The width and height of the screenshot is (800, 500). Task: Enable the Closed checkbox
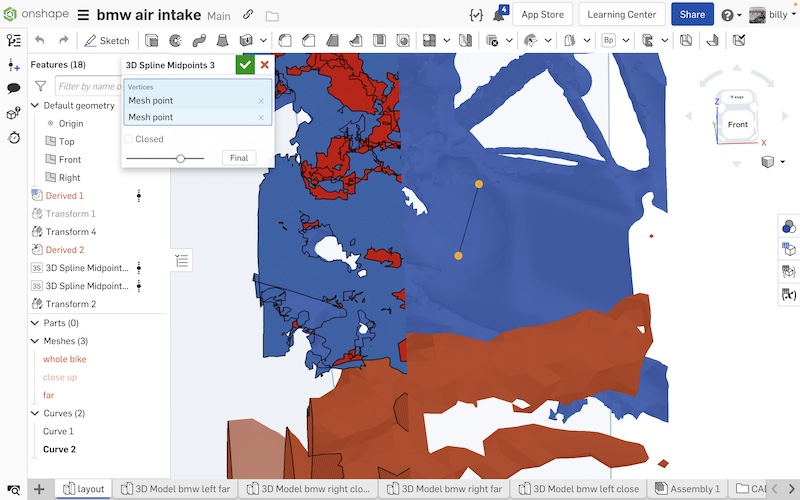[129, 139]
